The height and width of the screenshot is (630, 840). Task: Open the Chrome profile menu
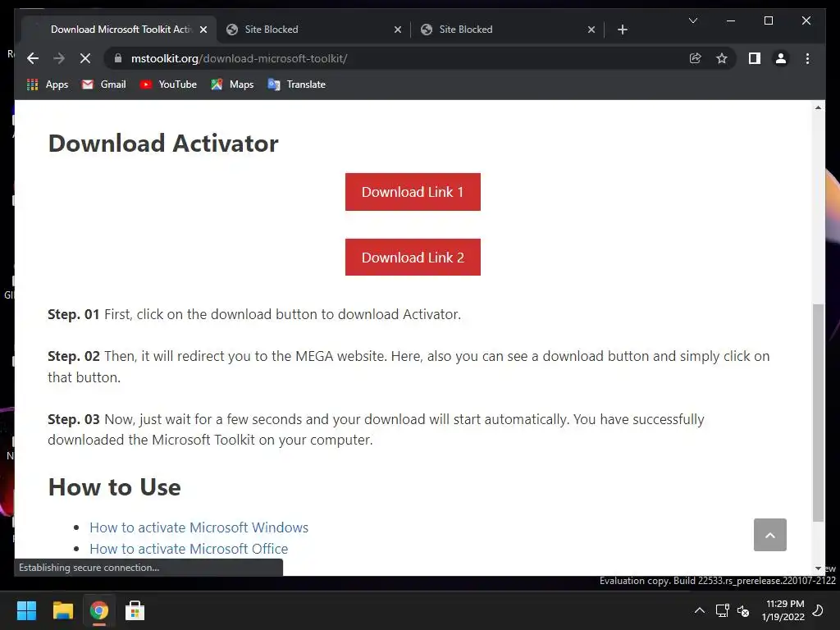click(781, 58)
